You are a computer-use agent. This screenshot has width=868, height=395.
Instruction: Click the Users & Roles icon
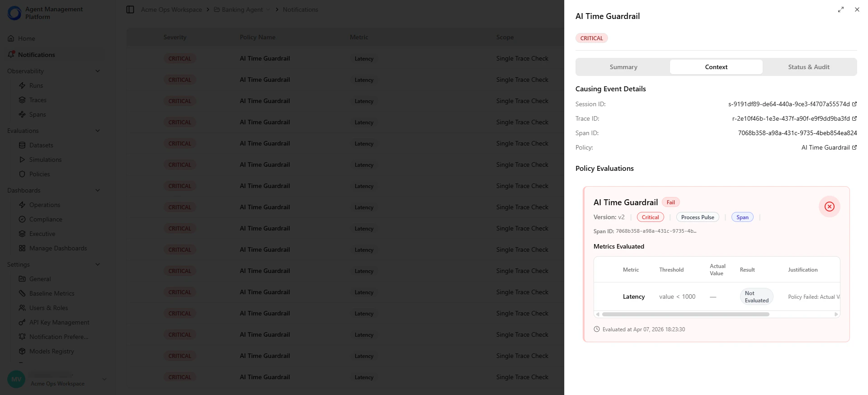click(22, 308)
